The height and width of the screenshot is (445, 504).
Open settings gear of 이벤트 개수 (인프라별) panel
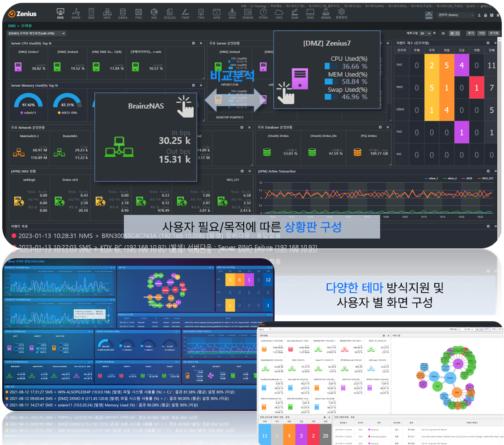488,43
